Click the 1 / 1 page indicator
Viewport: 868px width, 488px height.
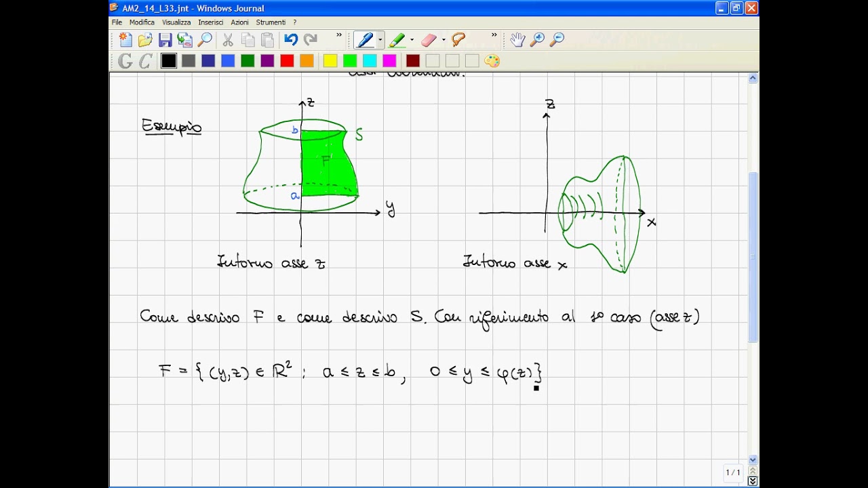pyautogui.click(x=733, y=472)
